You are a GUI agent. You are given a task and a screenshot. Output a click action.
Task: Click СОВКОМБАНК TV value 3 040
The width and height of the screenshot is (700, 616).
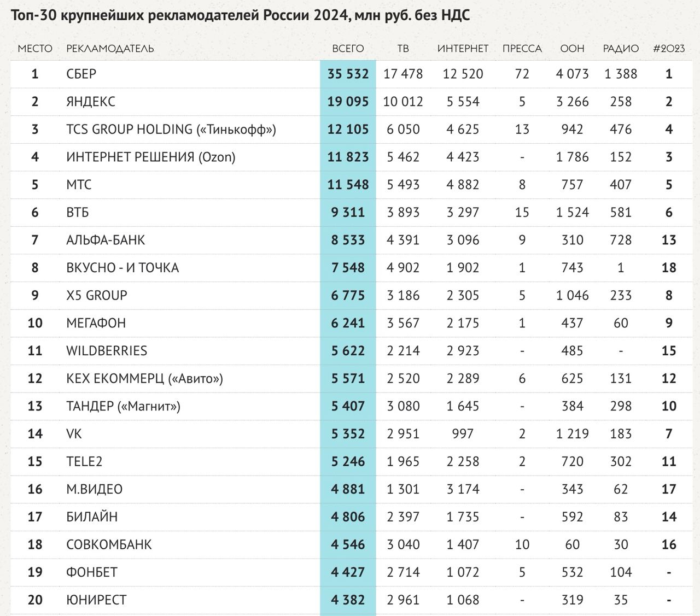[x=404, y=545]
